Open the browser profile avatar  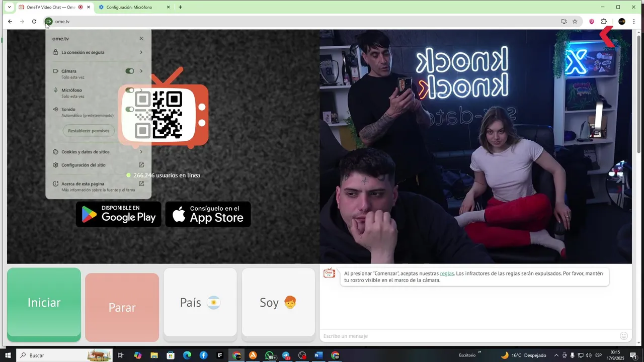pos(622,22)
